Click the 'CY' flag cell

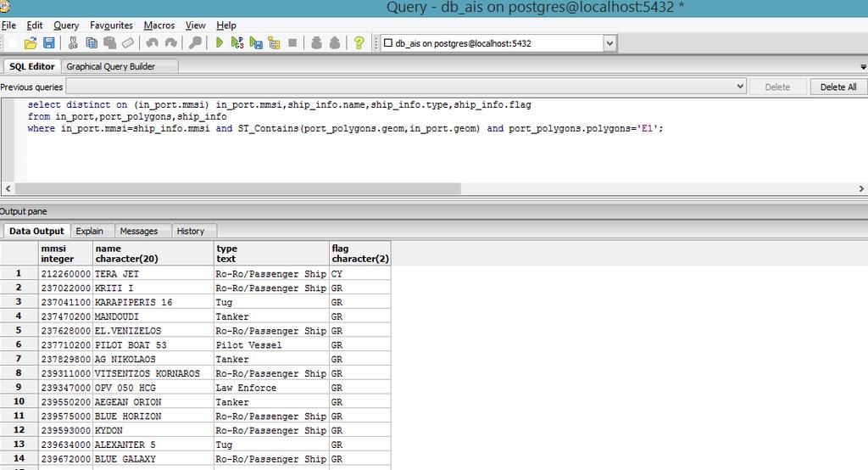coord(359,274)
